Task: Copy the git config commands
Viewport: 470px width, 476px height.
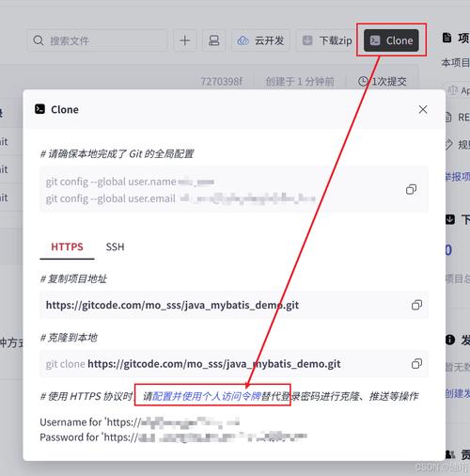Action: click(x=411, y=189)
